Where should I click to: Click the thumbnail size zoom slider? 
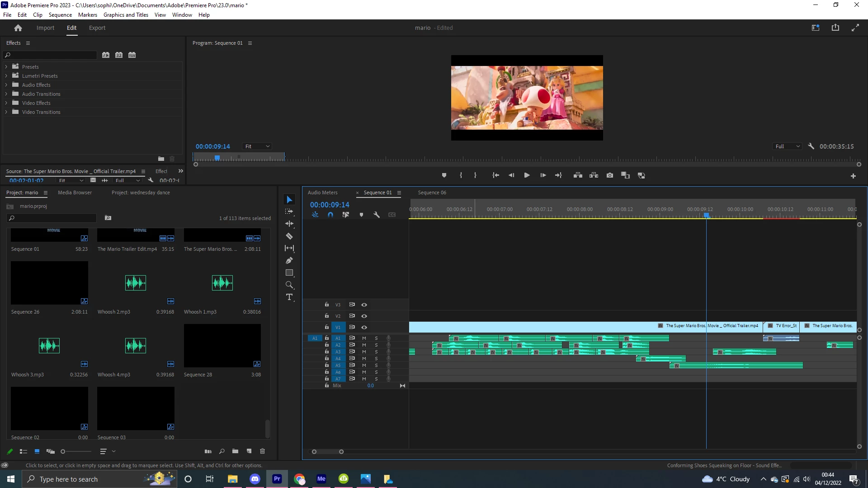[63, 451]
